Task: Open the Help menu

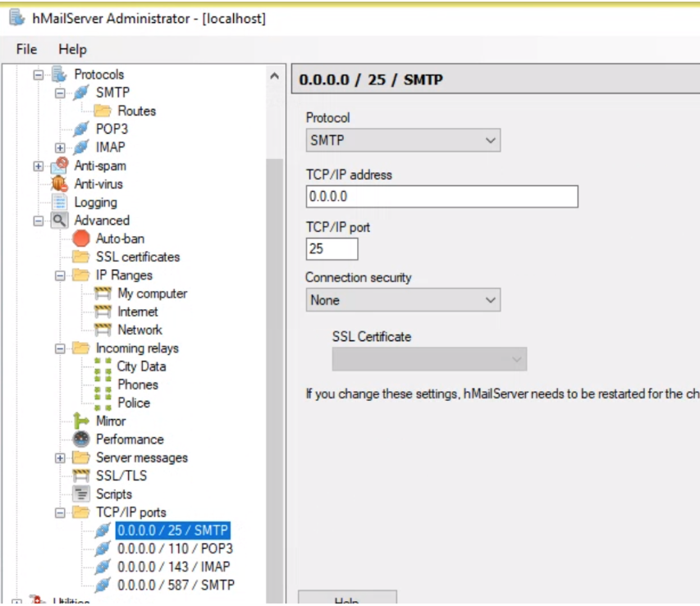Action: [x=72, y=49]
